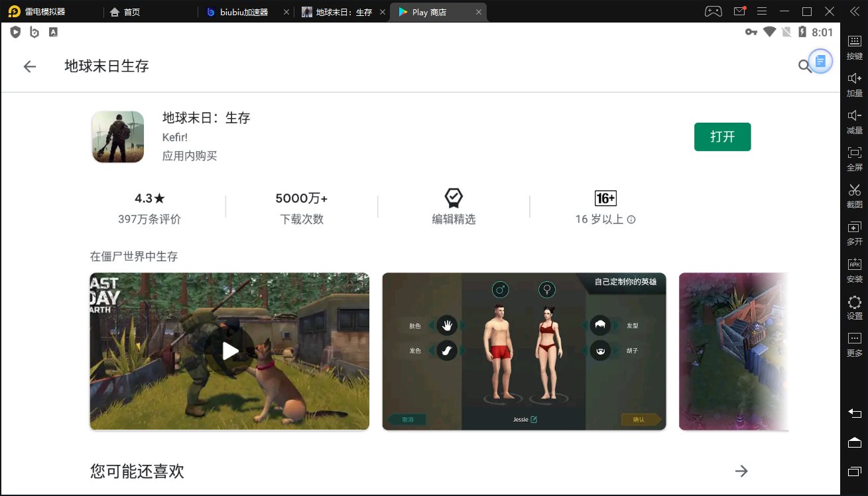
Task: Open 按键 keyboard mapping tool
Action: pyautogui.click(x=854, y=46)
